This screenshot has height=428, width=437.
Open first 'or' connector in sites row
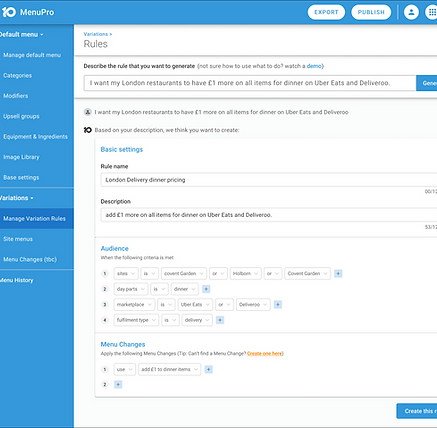click(x=218, y=274)
